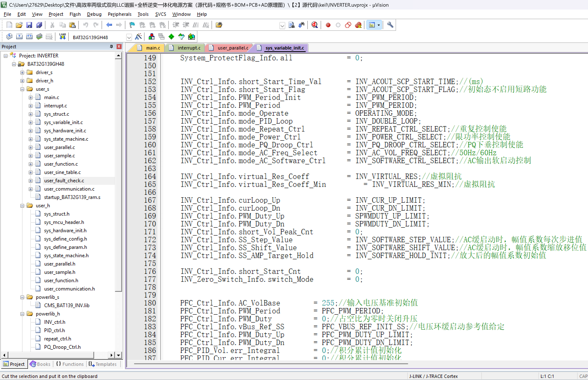
Task: Insert breakpoint with red circle icon
Action: click(x=328, y=25)
